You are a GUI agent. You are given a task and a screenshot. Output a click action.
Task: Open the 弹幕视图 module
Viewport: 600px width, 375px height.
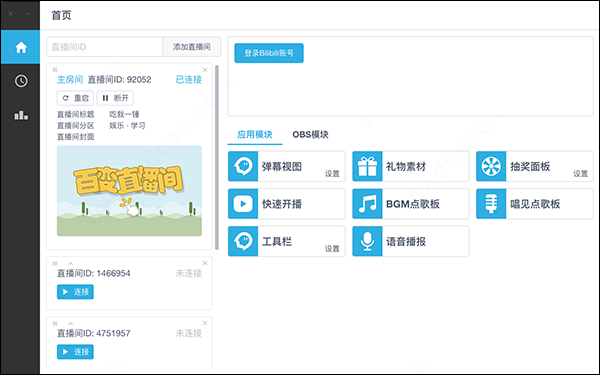coord(287,166)
